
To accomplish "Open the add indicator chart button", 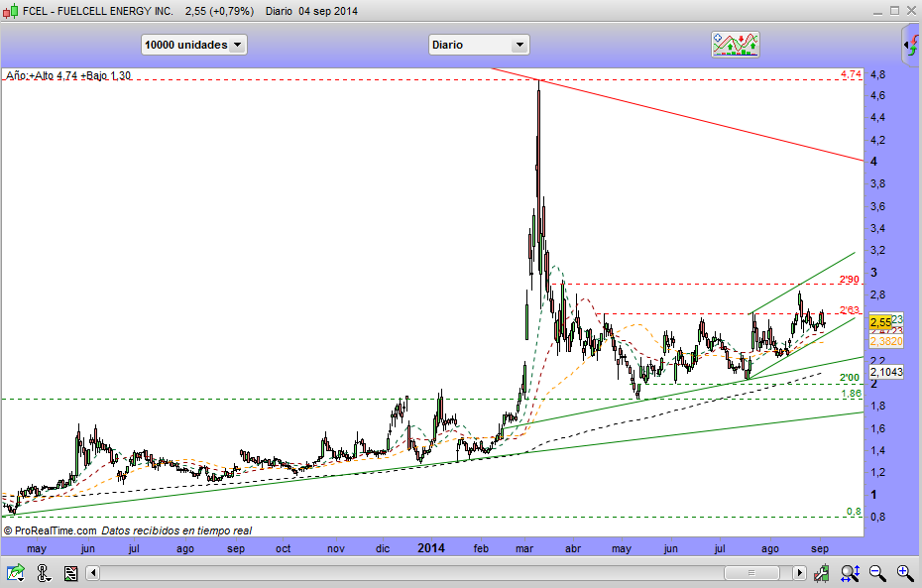I will pos(735,45).
